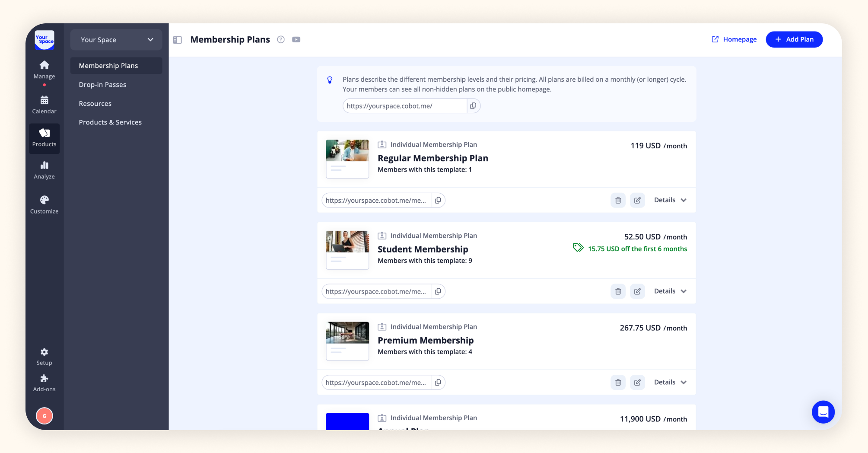Switch to Drop-in Passes

pos(102,84)
